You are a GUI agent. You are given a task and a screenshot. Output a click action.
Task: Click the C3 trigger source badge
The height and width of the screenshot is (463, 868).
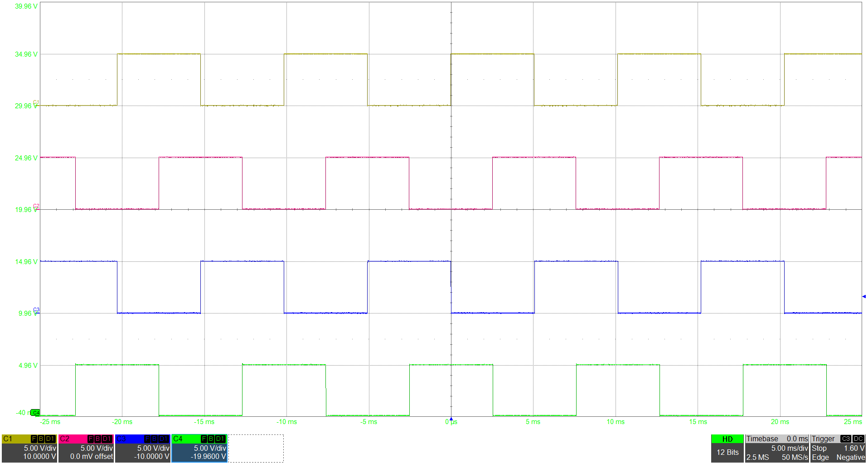click(846, 439)
